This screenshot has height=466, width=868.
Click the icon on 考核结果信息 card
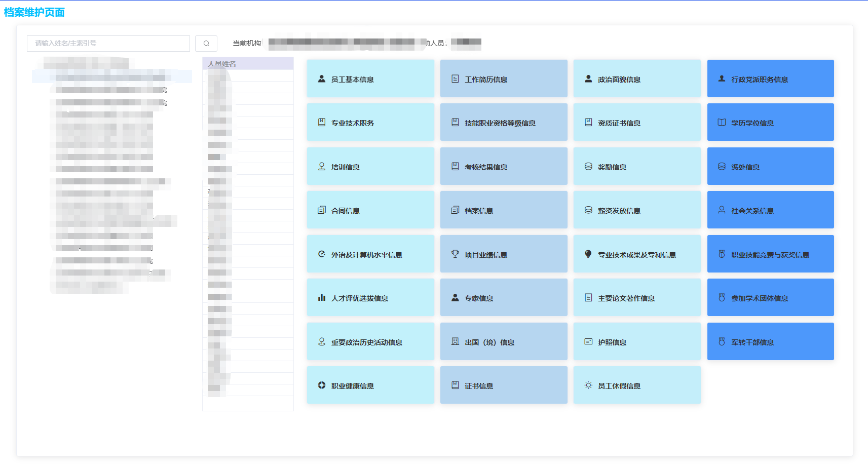[x=455, y=167]
